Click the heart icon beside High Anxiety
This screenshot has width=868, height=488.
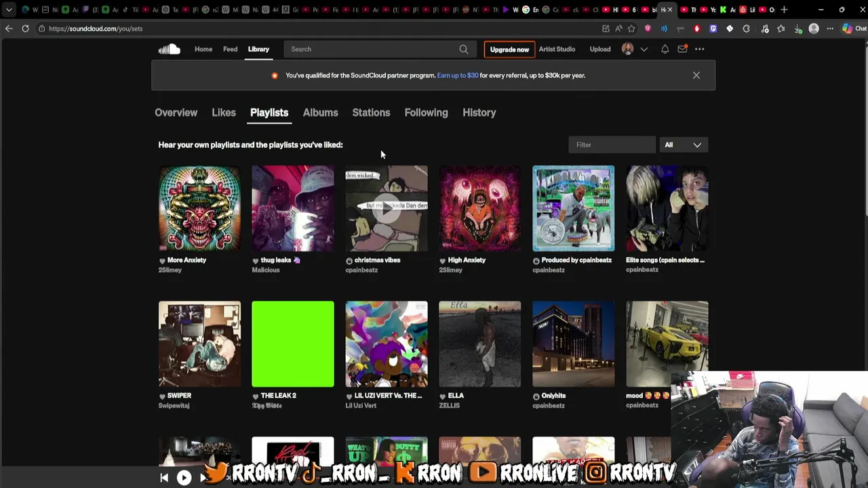(x=443, y=260)
